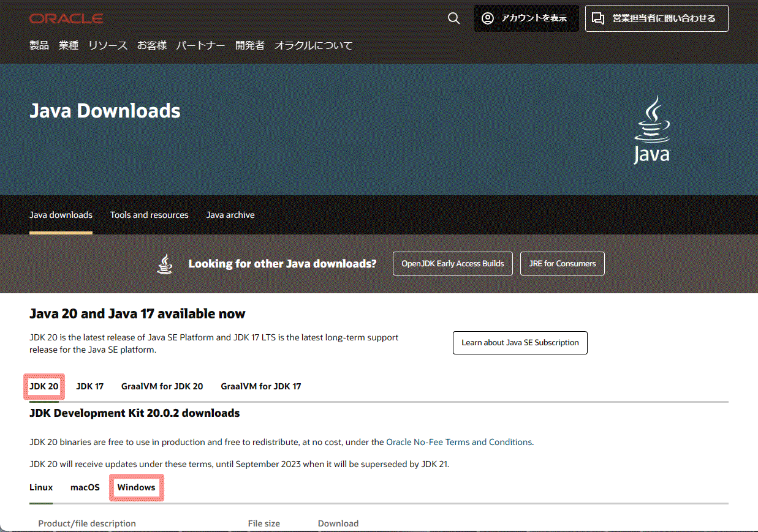Click small Java cup icon in banner
758x532 pixels.
point(165,263)
